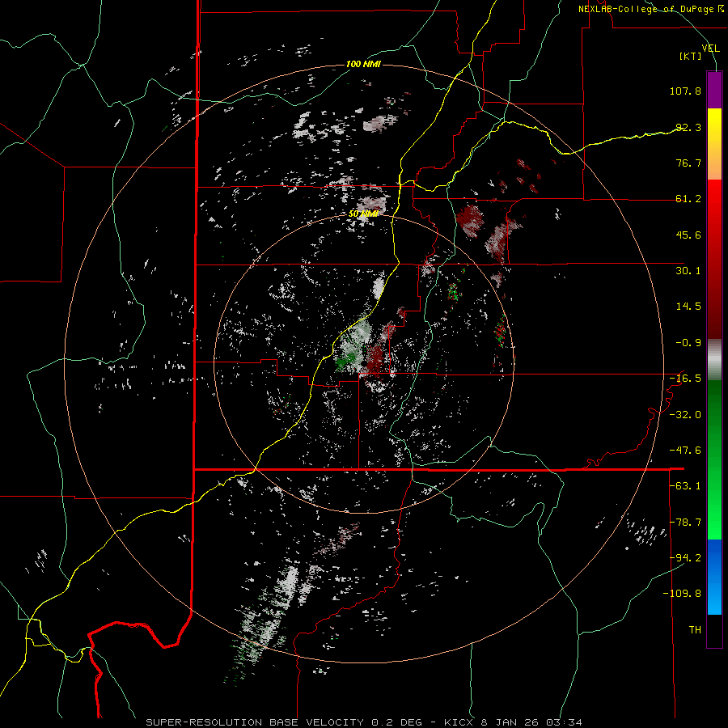The width and height of the screenshot is (728, 728).
Task: Click the -32.0 velocity scale value
Action: pyautogui.click(x=685, y=415)
